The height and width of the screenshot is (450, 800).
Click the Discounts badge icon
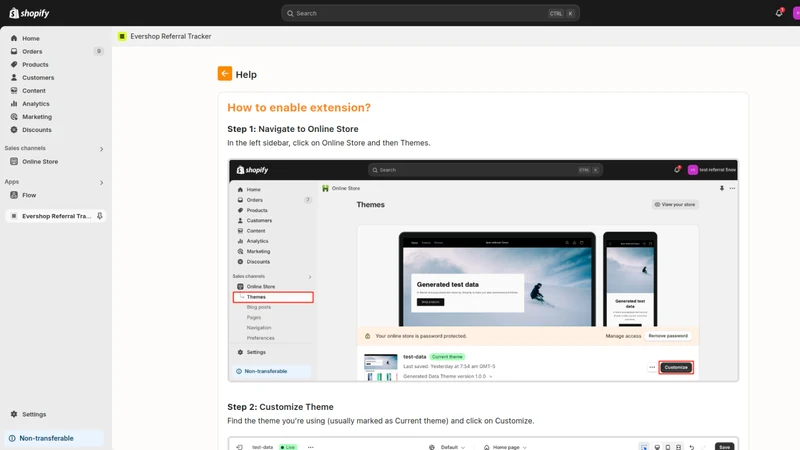14,130
